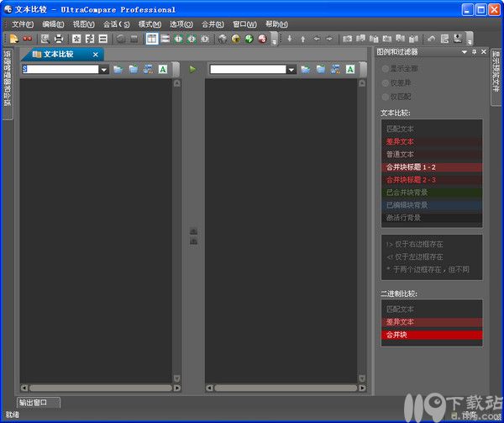Click the red round toolbar icon
Image resolution: width=504 pixels, height=423 pixels.
pyautogui.click(x=263, y=39)
